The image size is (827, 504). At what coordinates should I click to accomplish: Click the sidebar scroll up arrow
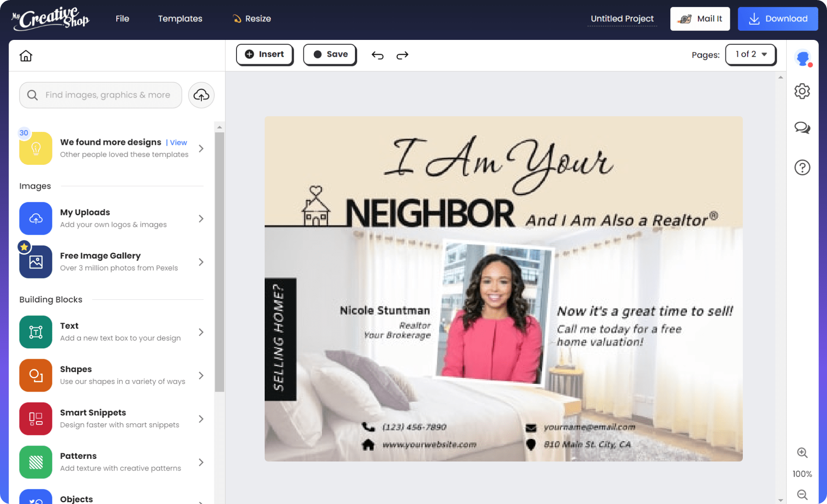click(220, 127)
